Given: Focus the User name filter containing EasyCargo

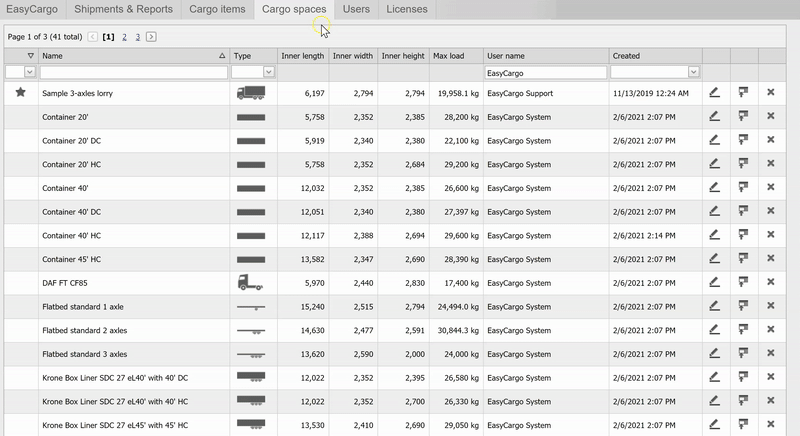Looking at the screenshot, I should coord(545,72).
